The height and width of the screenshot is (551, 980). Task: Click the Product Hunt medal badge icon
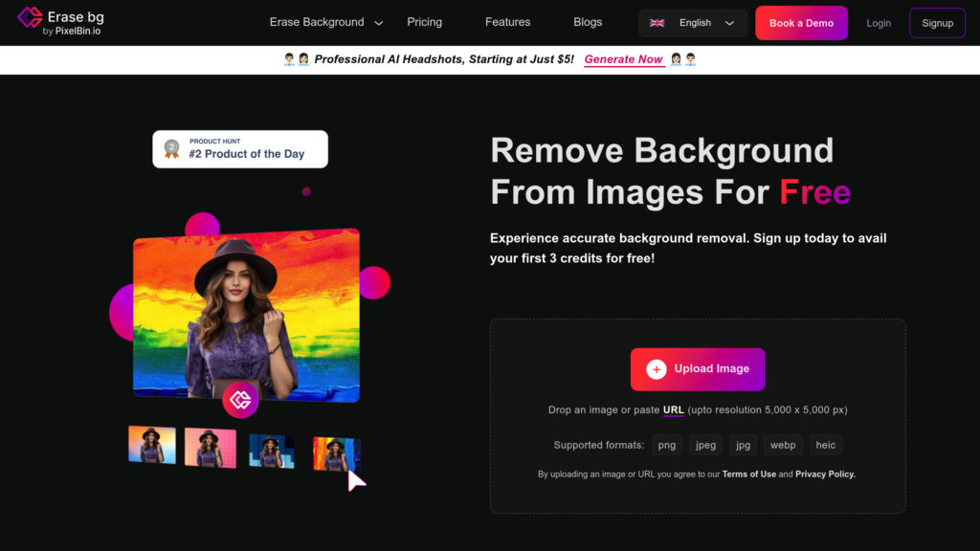point(171,148)
